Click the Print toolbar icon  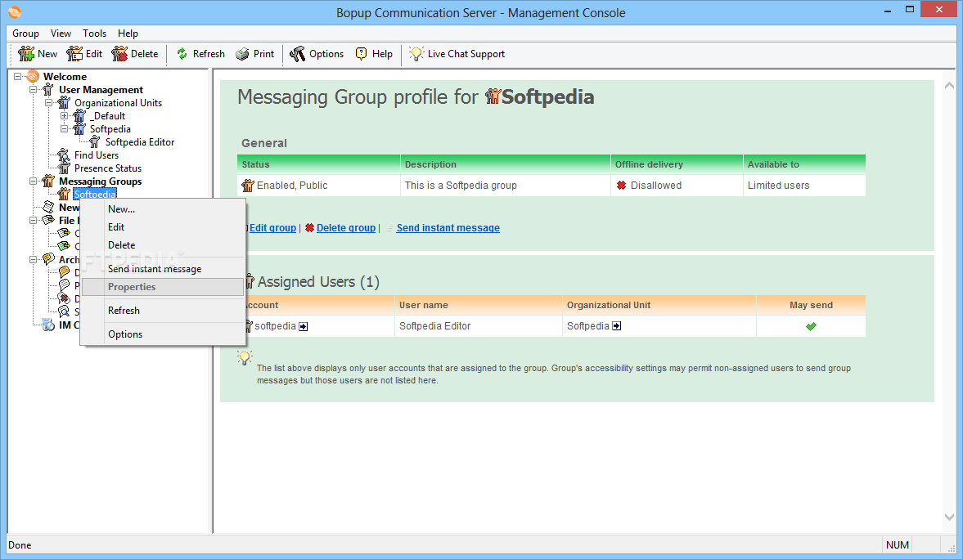243,54
